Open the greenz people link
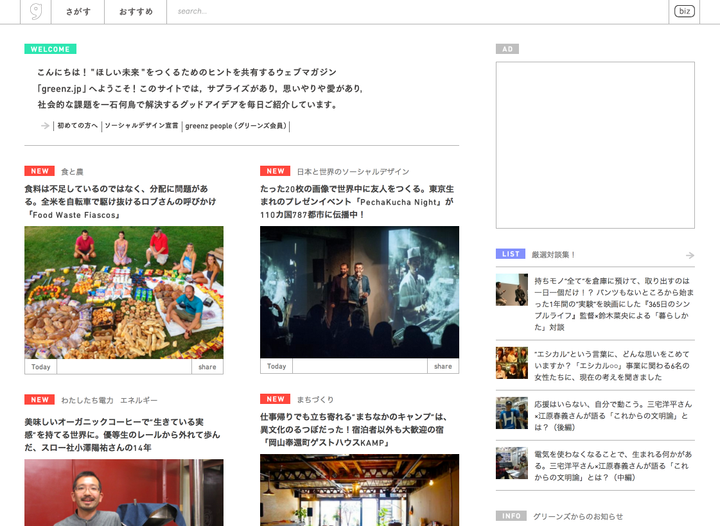The image size is (720, 526). point(236,125)
